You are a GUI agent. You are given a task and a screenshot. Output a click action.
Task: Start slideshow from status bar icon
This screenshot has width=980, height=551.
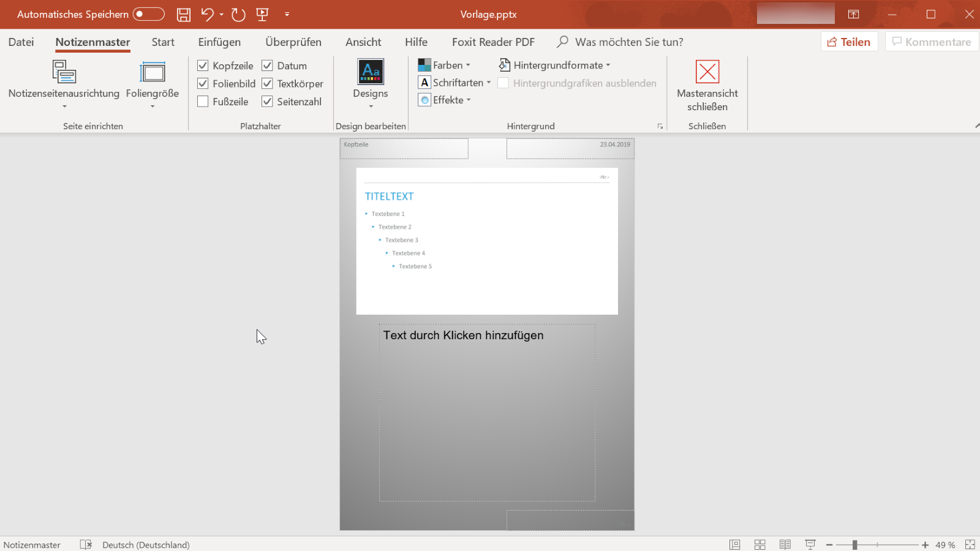click(810, 544)
